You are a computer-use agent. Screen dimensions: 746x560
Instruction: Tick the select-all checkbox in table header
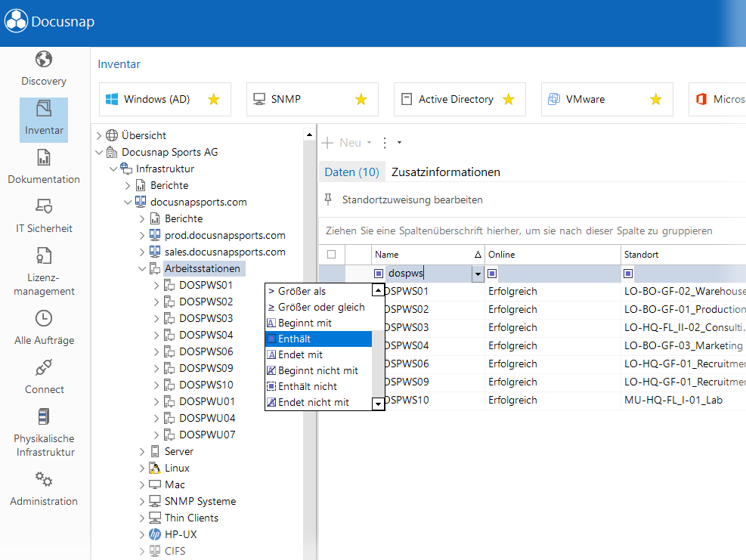[x=332, y=255]
